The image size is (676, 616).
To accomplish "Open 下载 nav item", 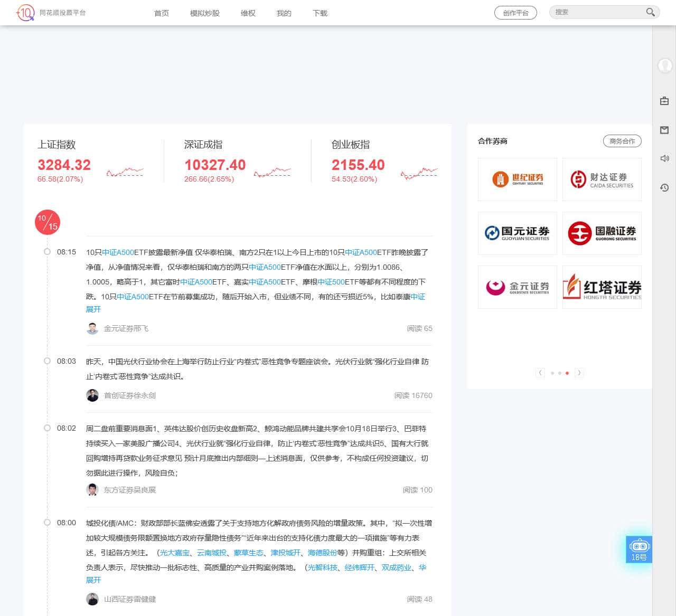I will [320, 13].
